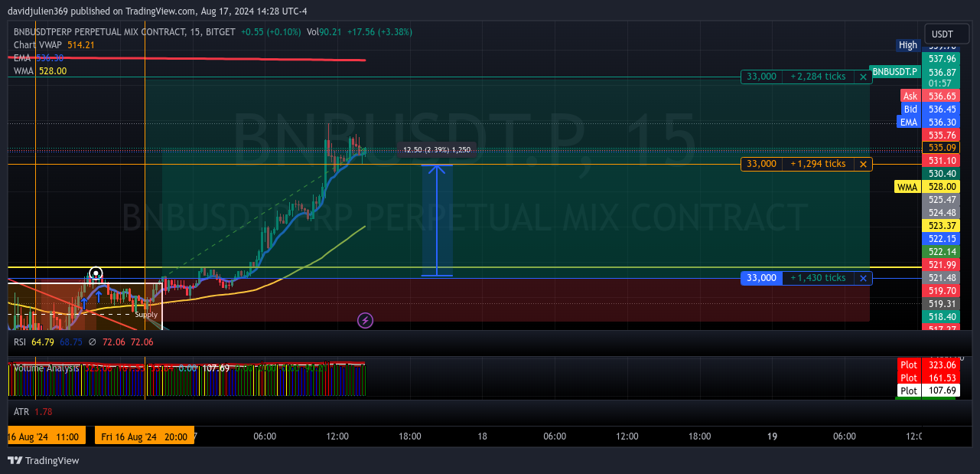Click the Vol 90.21 readout
980x474 pixels.
point(324,32)
